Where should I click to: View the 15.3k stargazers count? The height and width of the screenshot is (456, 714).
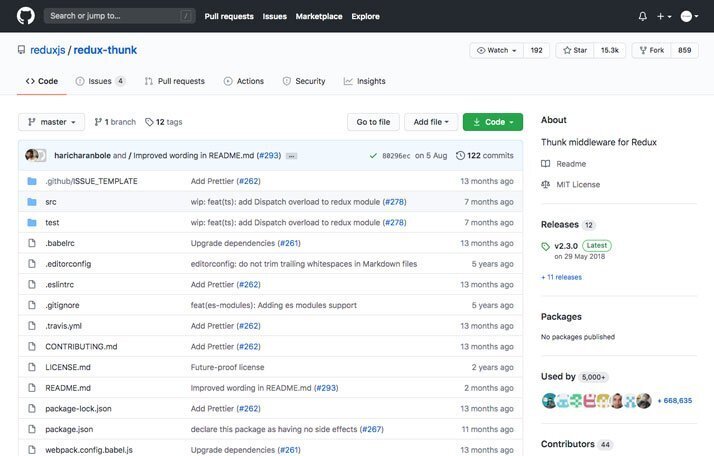(609, 50)
